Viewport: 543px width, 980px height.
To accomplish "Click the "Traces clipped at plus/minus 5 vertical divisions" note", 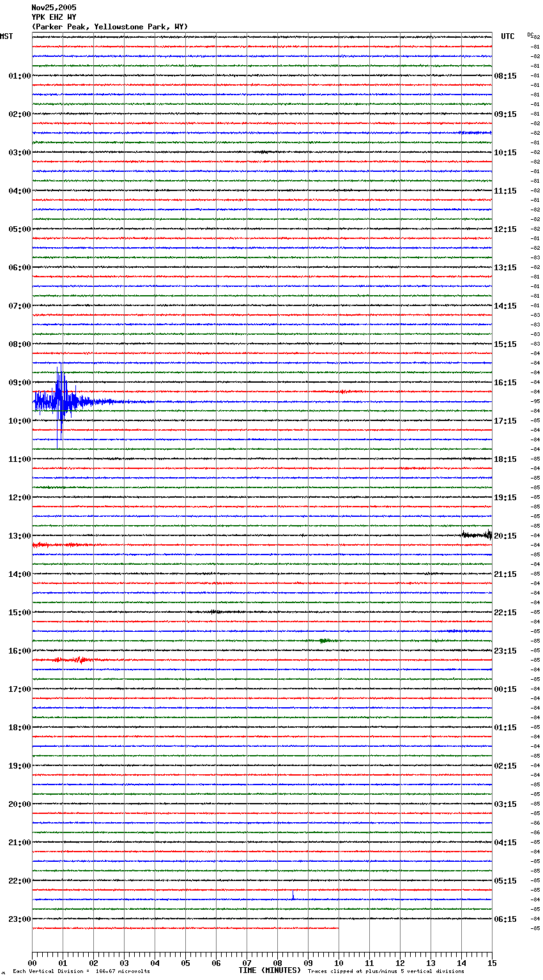I will click(386, 971).
